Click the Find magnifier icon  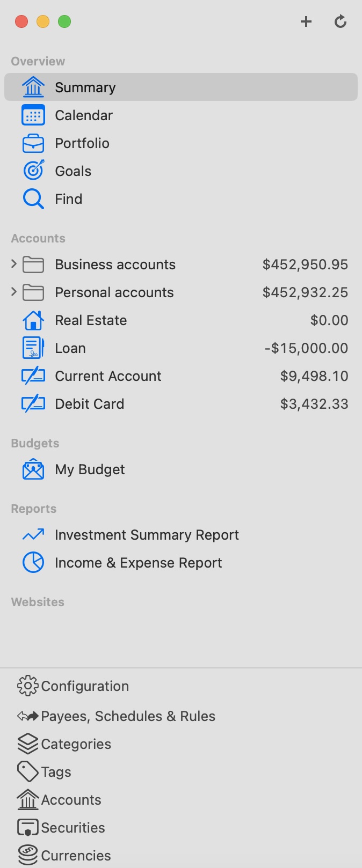[x=33, y=199]
